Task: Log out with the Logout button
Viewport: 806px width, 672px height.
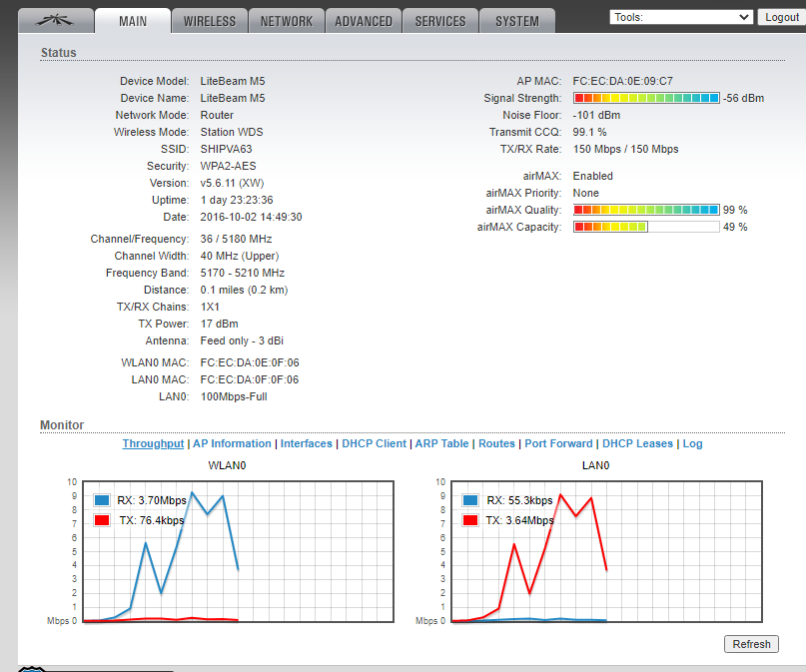Action: pos(782,17)
